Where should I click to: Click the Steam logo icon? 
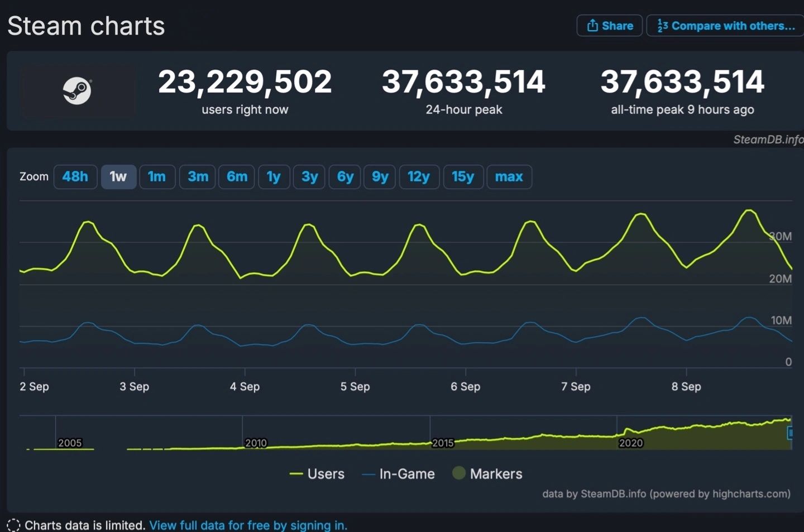click(x=78, y=90)
